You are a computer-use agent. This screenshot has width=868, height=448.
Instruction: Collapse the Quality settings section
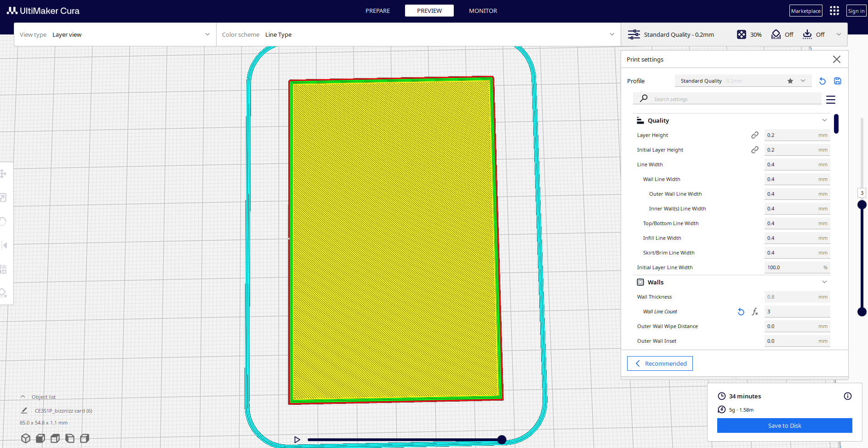click(824, 120)
